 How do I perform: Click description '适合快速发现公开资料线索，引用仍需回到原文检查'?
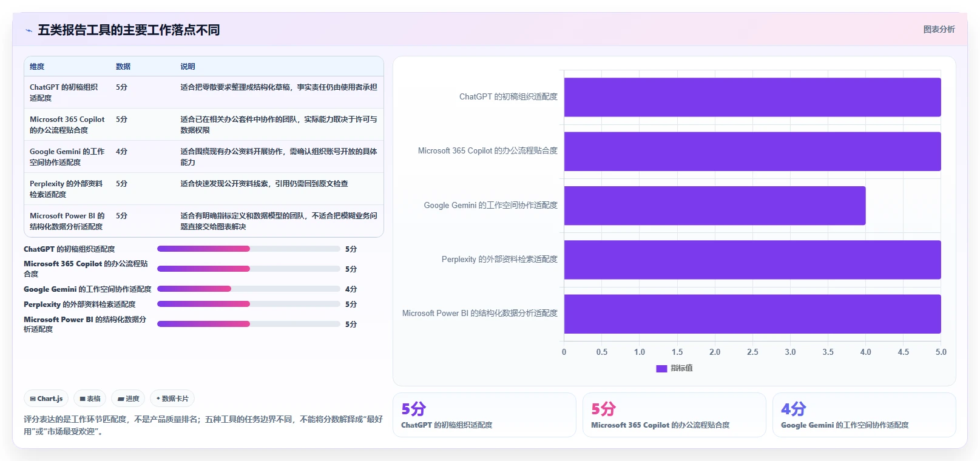point(264,184)
